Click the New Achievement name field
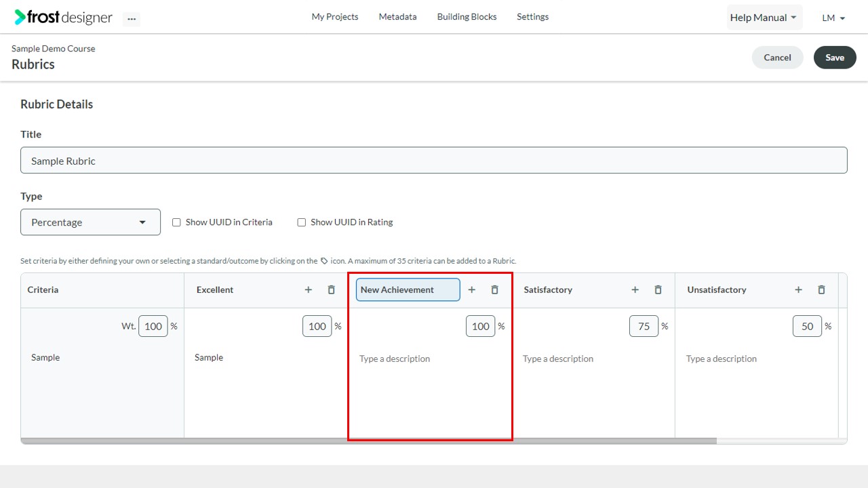The width and height of the screenshot is (868, 488). coord(408,289)
